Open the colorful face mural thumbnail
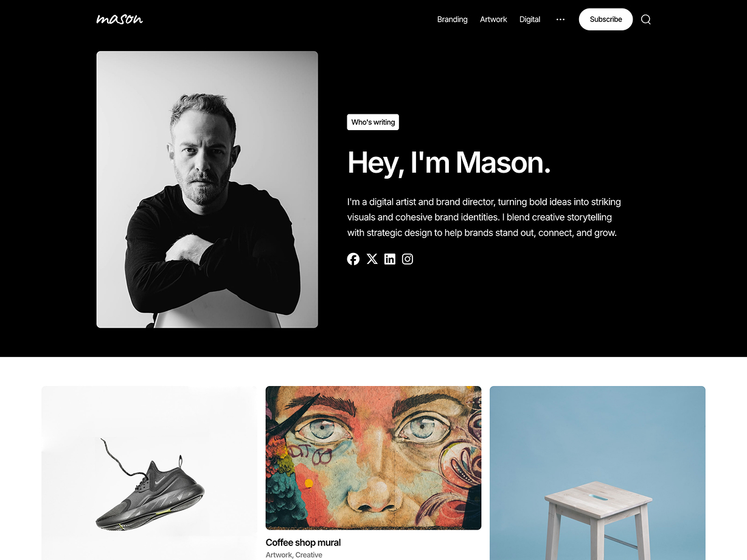The width and height of the screenshot is (747, 560). click(374, 458)
